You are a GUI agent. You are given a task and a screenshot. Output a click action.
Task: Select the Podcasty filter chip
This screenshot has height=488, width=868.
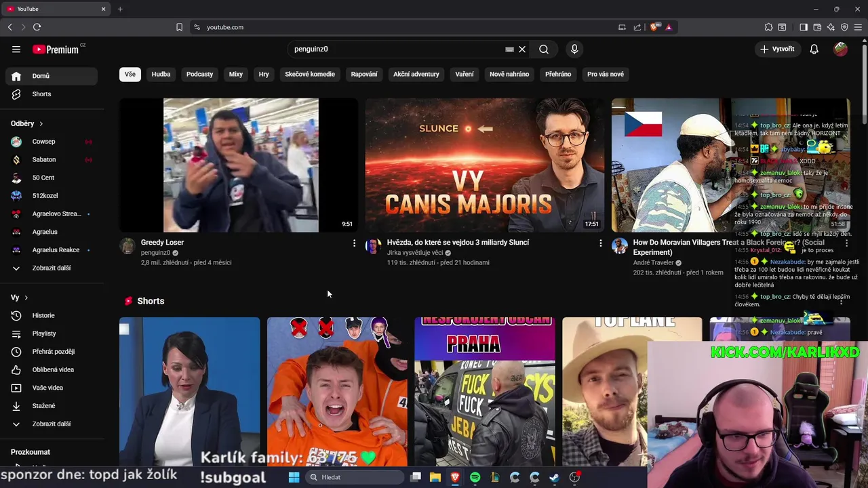coord(199,74)
